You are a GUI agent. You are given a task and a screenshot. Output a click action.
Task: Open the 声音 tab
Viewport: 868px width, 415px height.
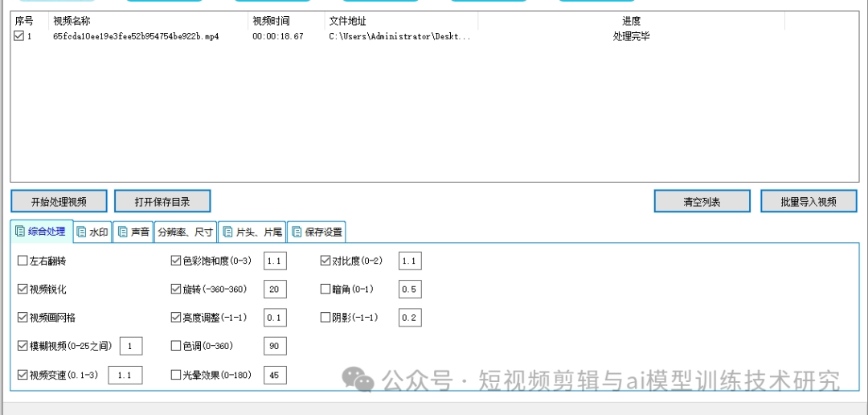coord(133,232)
